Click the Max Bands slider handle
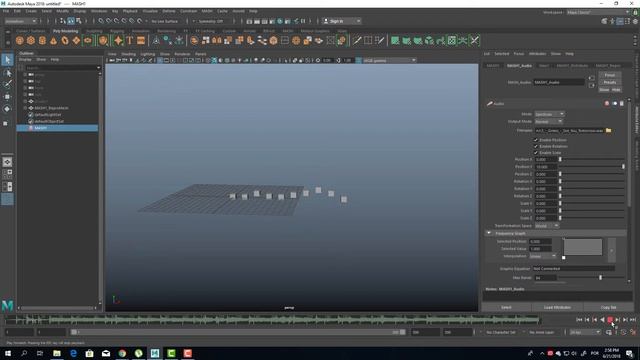640x360 pixels. 600,278
